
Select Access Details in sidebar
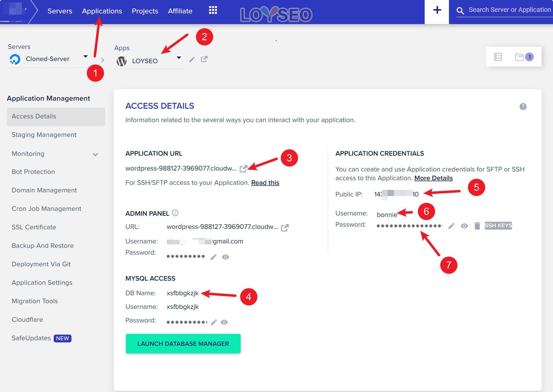[x=56, y=117]
